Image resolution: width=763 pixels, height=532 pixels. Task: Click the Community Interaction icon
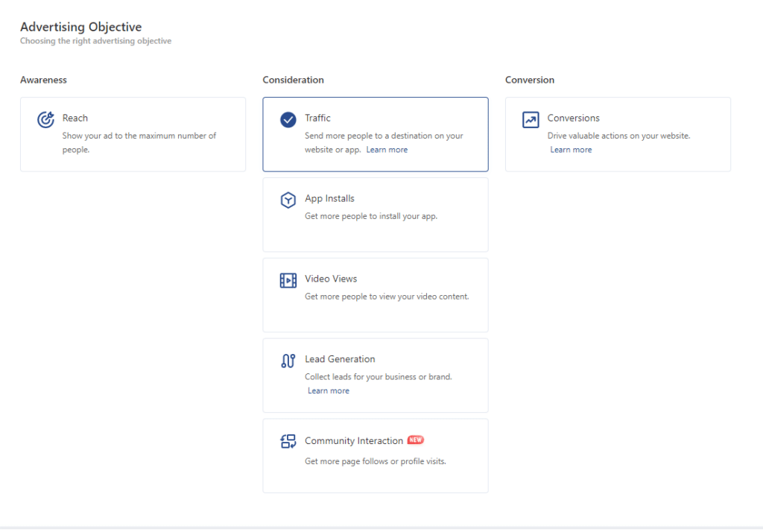(x=288, y=441)
